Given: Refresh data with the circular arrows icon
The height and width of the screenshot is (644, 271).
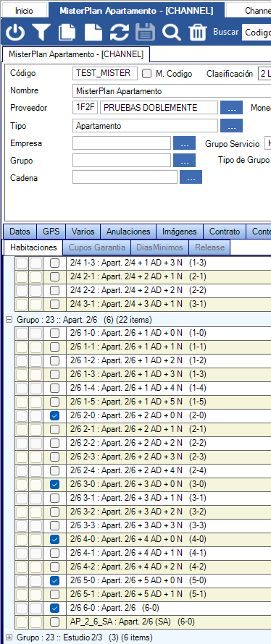Looking at the screenshot, I should (x=120, y=32).
